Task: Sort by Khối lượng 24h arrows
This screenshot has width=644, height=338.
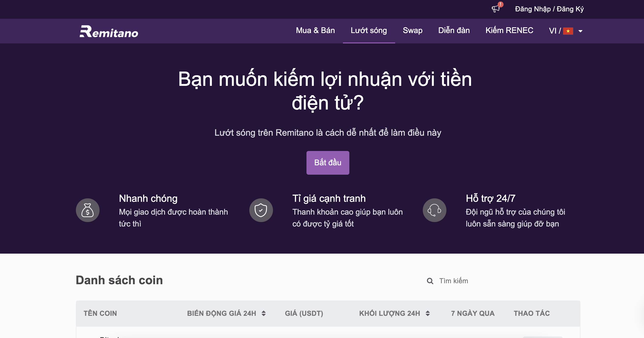Action: coord(427,313)
